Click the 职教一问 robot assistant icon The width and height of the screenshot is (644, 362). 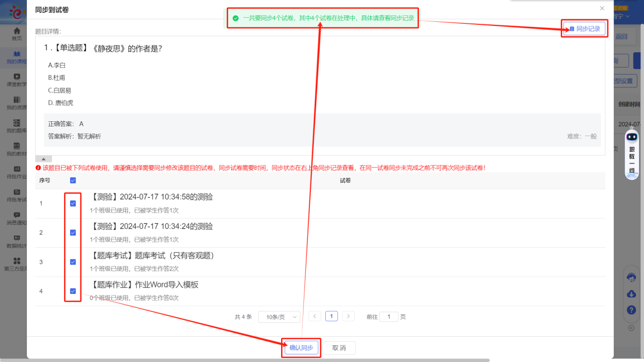coord(632,137)
